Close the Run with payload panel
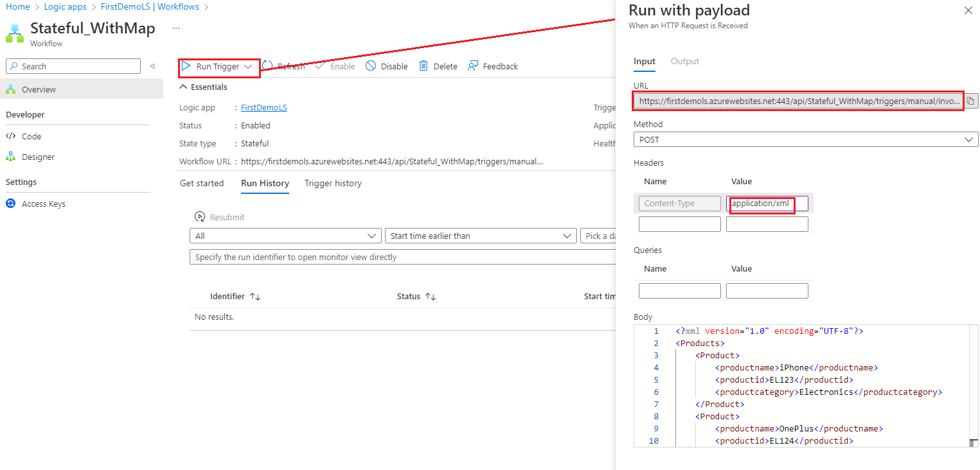980x470 pixels. coord(968,10)
